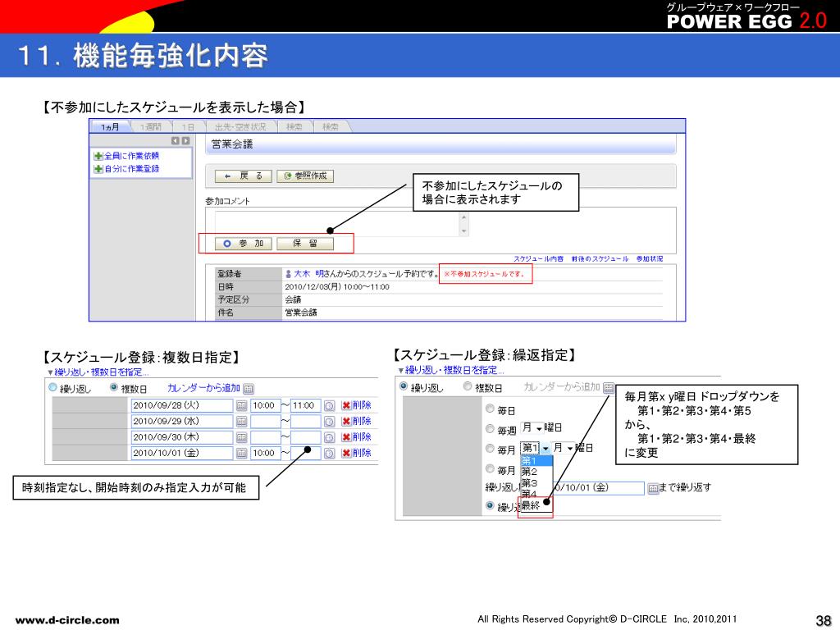Screen dimensions: 840x630
Task: Click the 保留 button
Action: (x=305, y=244)
